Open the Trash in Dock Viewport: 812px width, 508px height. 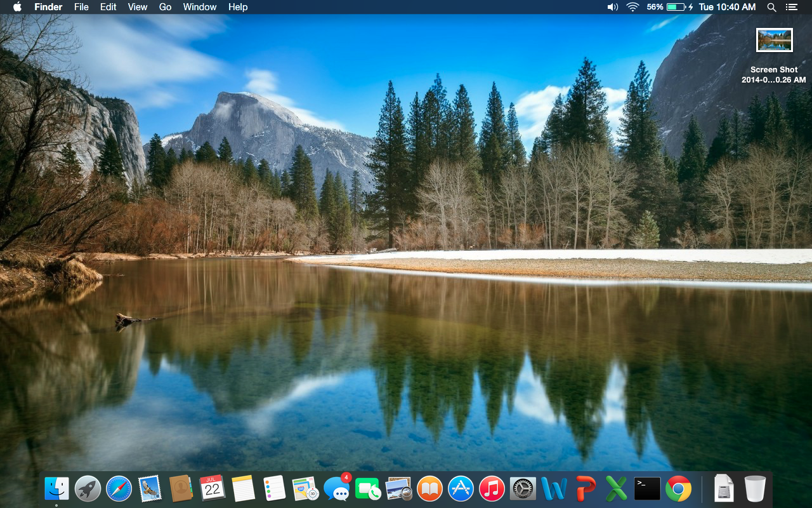[x=755, y=489]
